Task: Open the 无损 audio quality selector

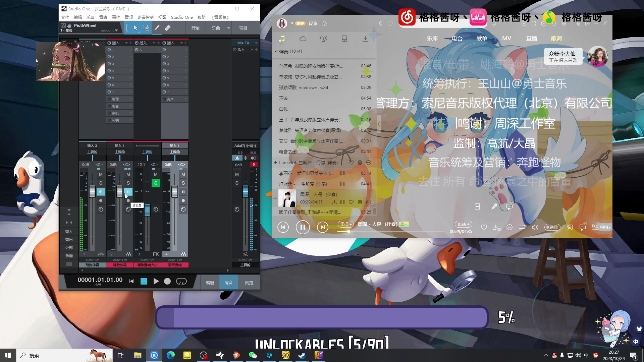Action: (x=346, y=224)
